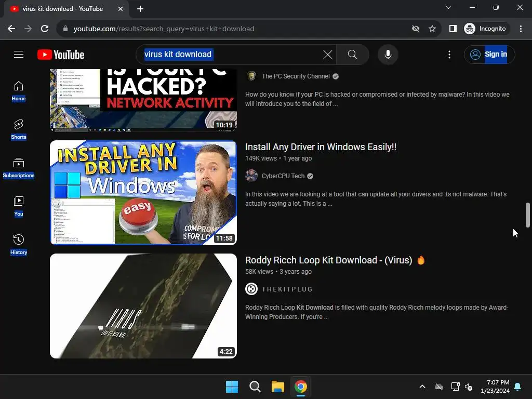Click the third-party cookies blocked eye icon
The height and width of the screenshot is (399, 532).
coord(415,29)
